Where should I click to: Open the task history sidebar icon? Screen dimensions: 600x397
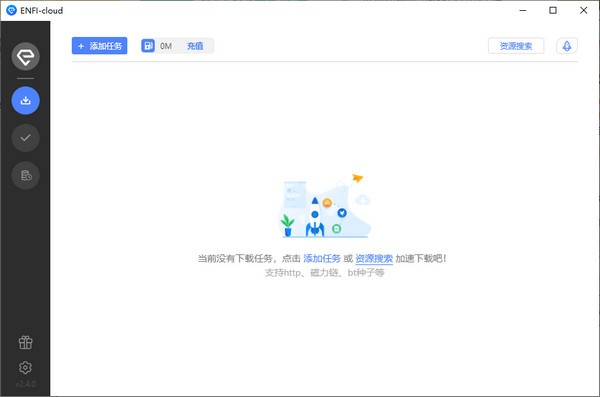(25, 175)
